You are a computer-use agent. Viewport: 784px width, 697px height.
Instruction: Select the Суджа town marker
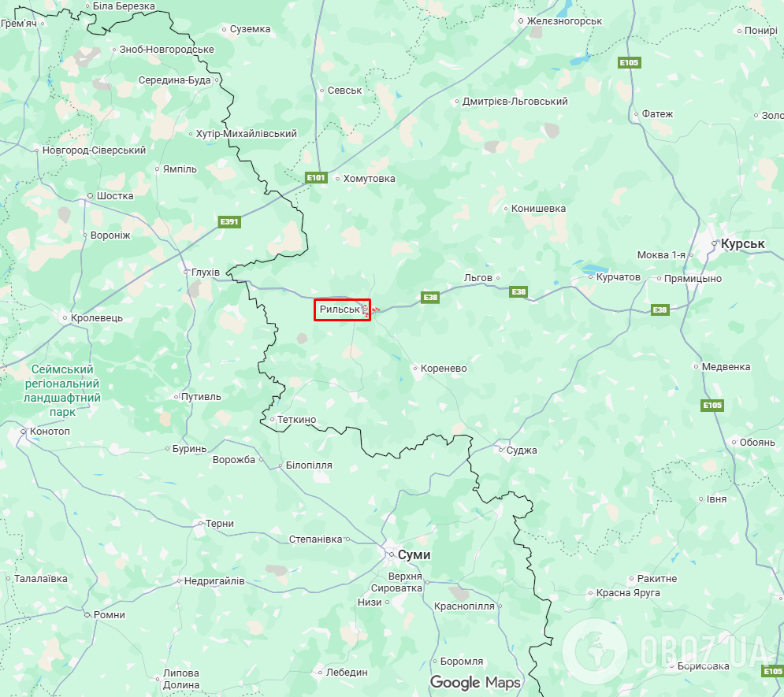(x=501, y=450)
